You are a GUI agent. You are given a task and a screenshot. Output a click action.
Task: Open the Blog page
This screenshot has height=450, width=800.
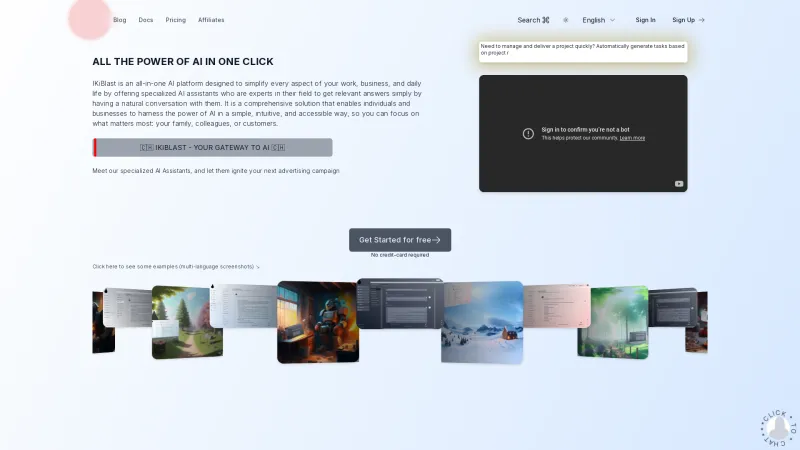119,20
